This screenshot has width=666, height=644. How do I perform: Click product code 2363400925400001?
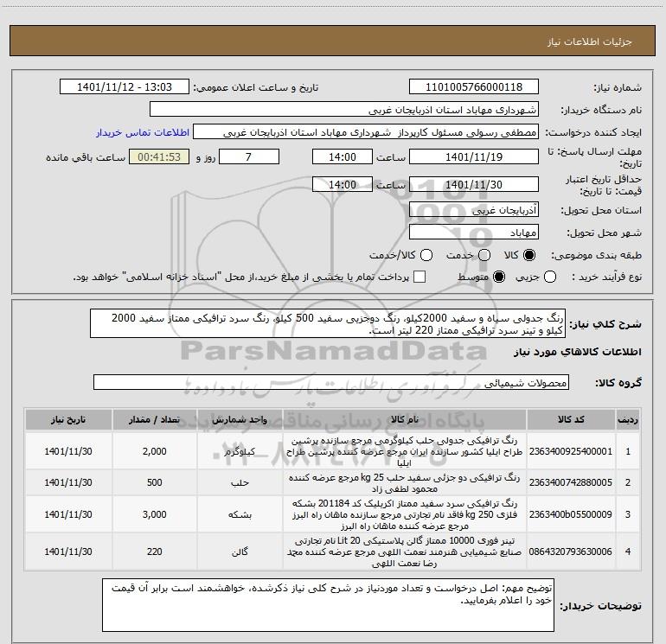[571, 451]
